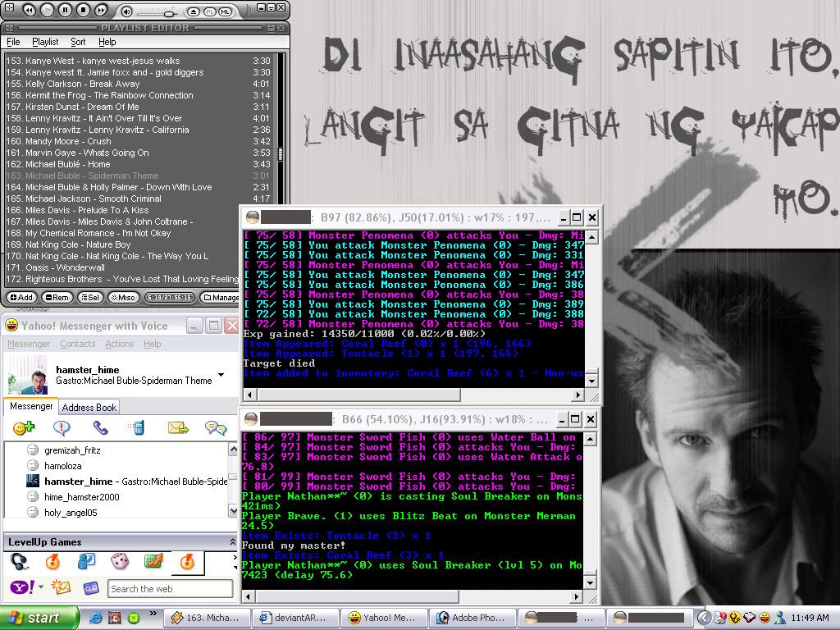Image resolution: width=840 pixels, height=630 pixels.
Task: Select track 153 Kanye West jesus walks
Action: coord(139,61)
